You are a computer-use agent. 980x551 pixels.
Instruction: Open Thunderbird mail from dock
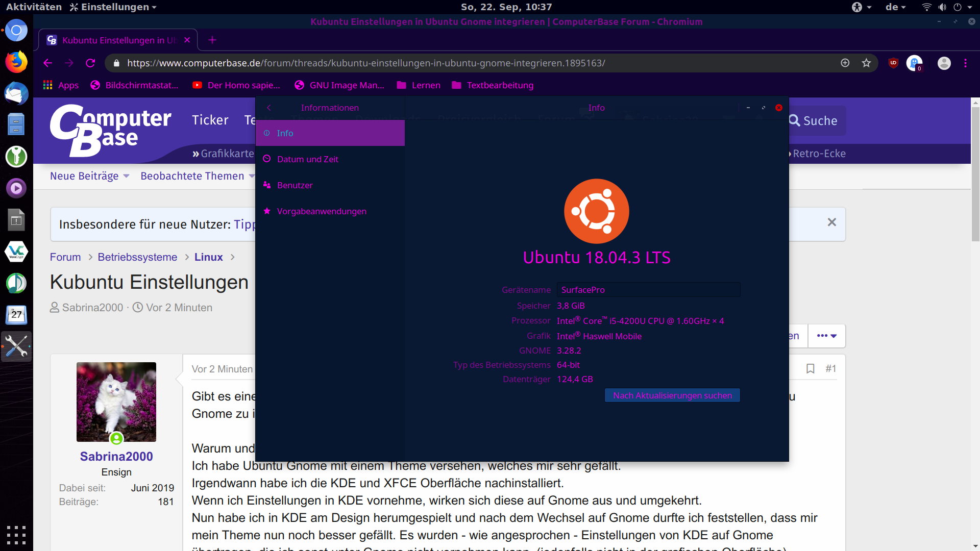pos(16,94)
